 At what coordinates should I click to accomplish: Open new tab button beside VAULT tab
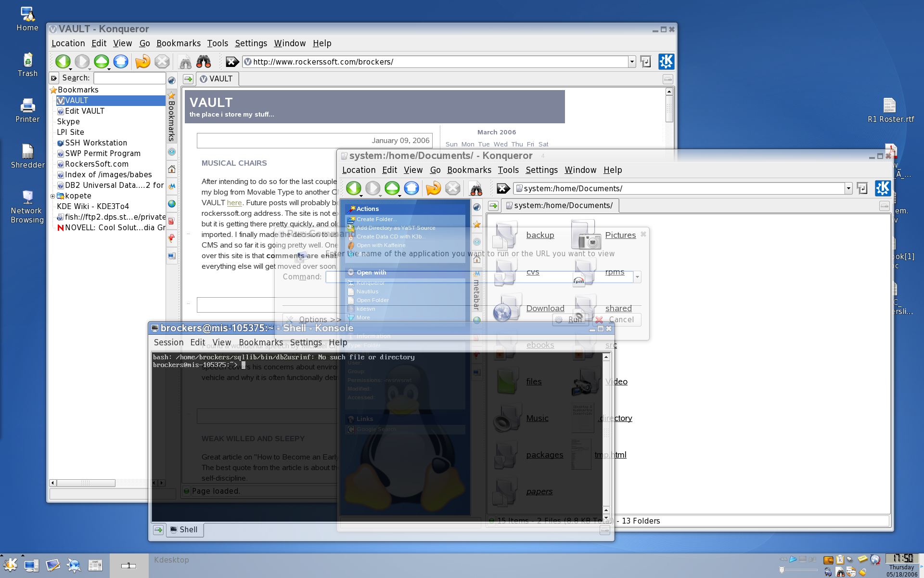188,79
